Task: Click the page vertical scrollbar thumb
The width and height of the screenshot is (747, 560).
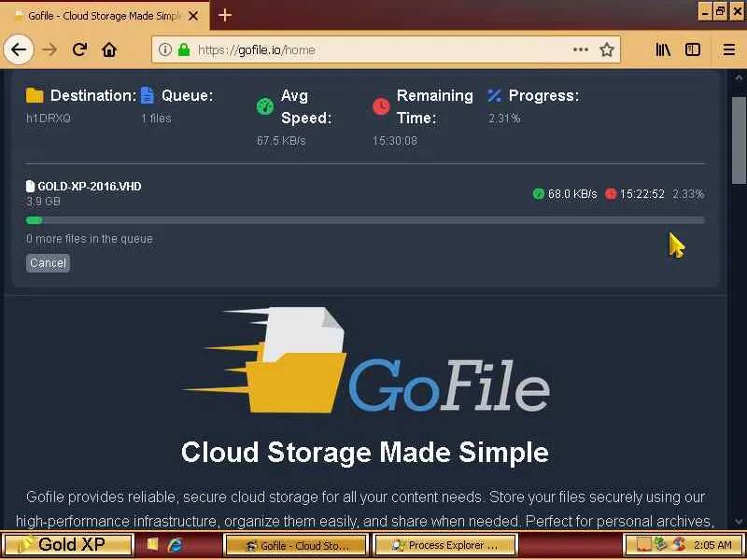Action: pyautogui.click(x=739, y=140)
